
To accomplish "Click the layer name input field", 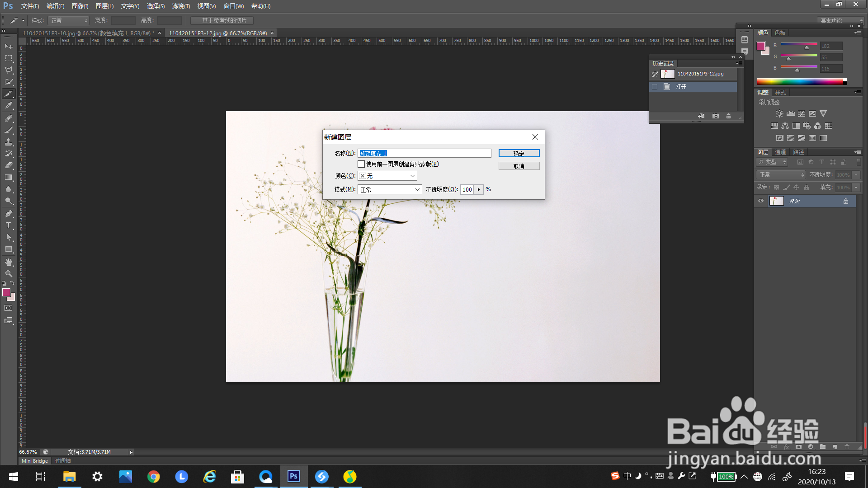I will [x=424, y=154].
